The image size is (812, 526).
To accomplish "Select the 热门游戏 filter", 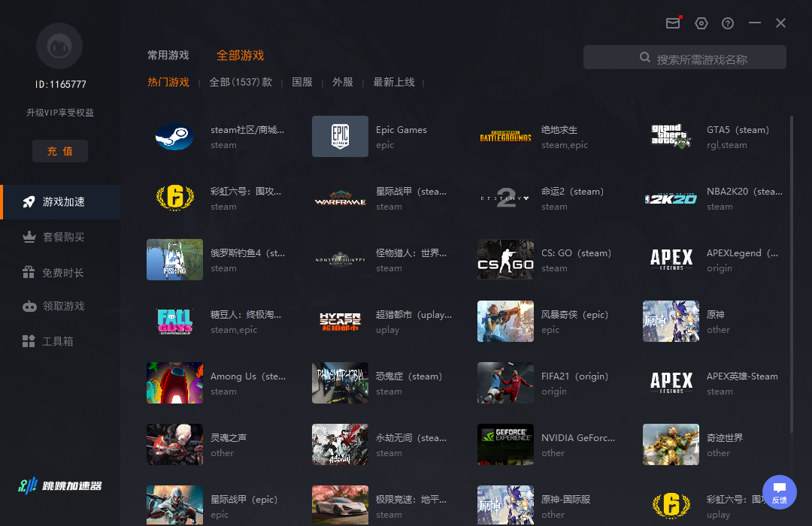I will coord(168,83).
